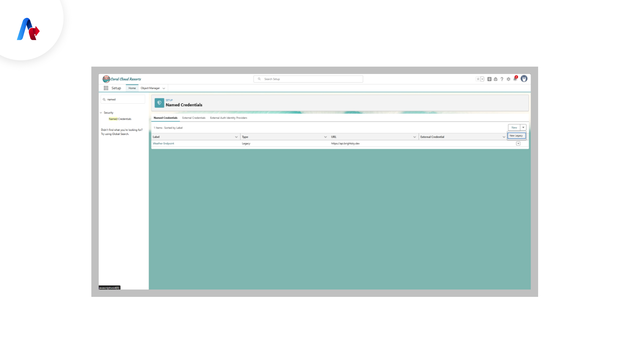Sort by the Type column header
Screen dimensions: 630x364
(245, 137)
